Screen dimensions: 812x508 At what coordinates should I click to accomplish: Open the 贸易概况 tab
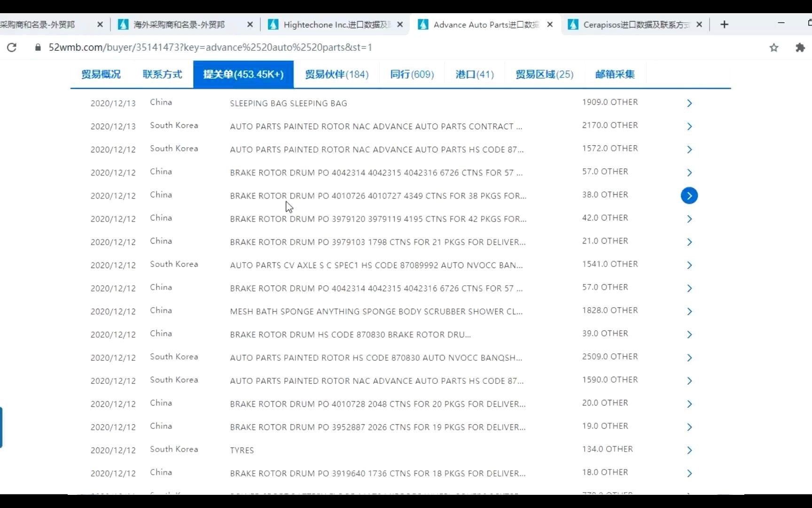tap(101, 74)
